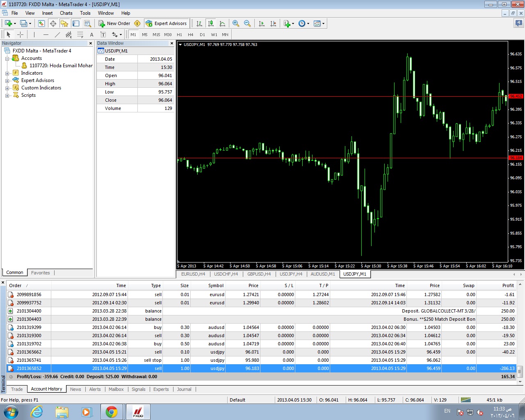Open the File menu

(x=15, y=13)
